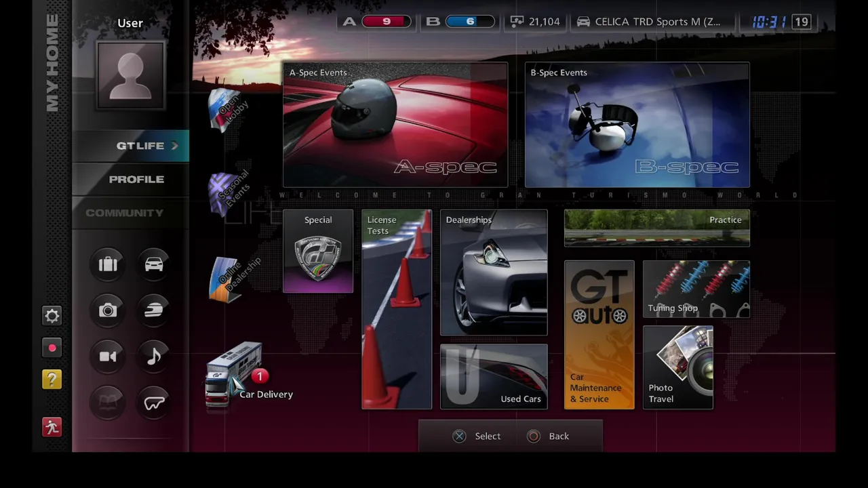Open the music note icon
The height and width of the screenshot is (488, 868).
coord(154,357)
